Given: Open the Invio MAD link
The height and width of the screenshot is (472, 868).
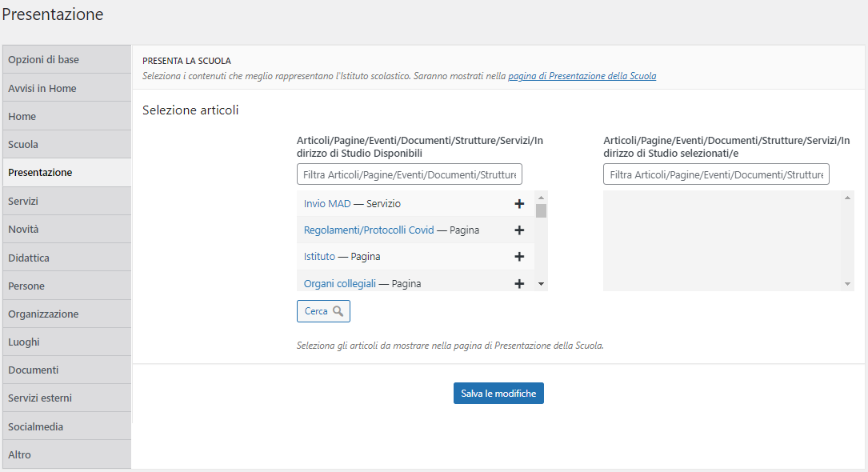Looking at the screenshot, I should pyautogui.click(x=327, y=204).
